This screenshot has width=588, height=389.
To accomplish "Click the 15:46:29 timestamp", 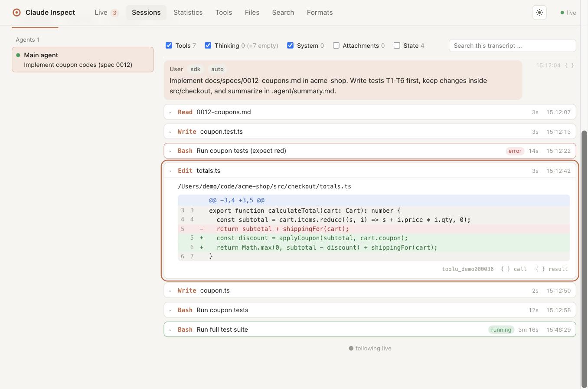I will (x=559, y=330).
